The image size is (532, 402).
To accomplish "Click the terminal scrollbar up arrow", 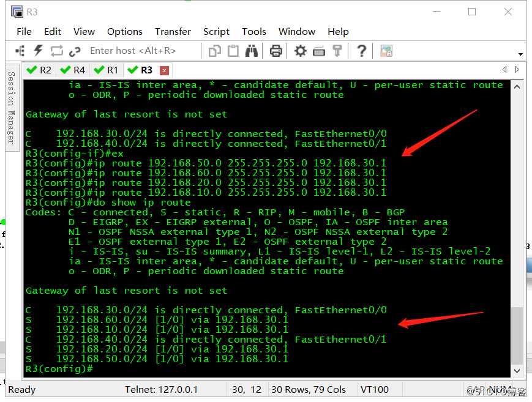I will (x=517, y=87).
